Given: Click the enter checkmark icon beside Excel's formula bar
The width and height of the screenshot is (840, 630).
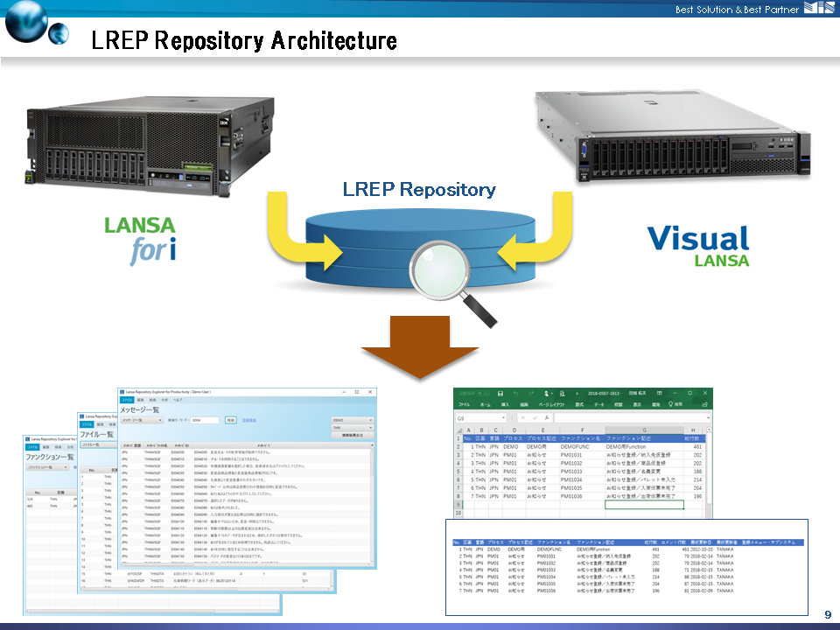Looking at the screenshot, I should [535, 418].
